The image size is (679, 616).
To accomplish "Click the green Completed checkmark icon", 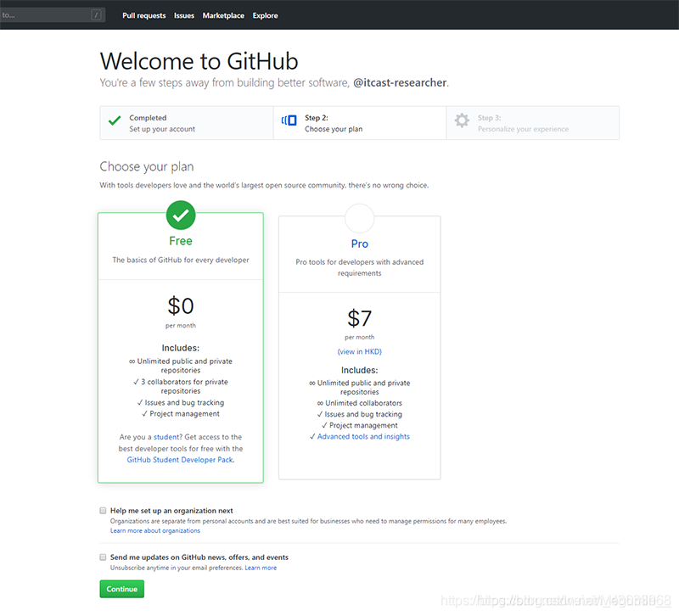I will click(x=115, y=120).
